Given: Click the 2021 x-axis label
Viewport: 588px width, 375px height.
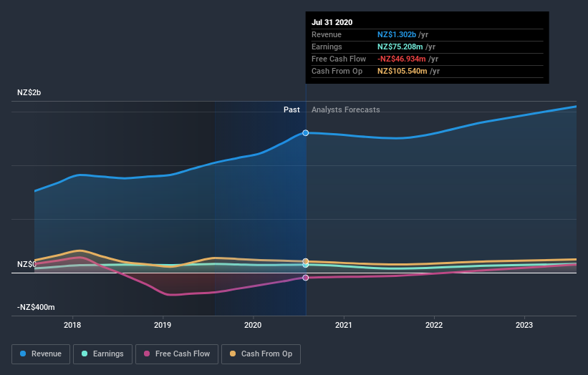Looking at the screenshot, I should point(344,325).
